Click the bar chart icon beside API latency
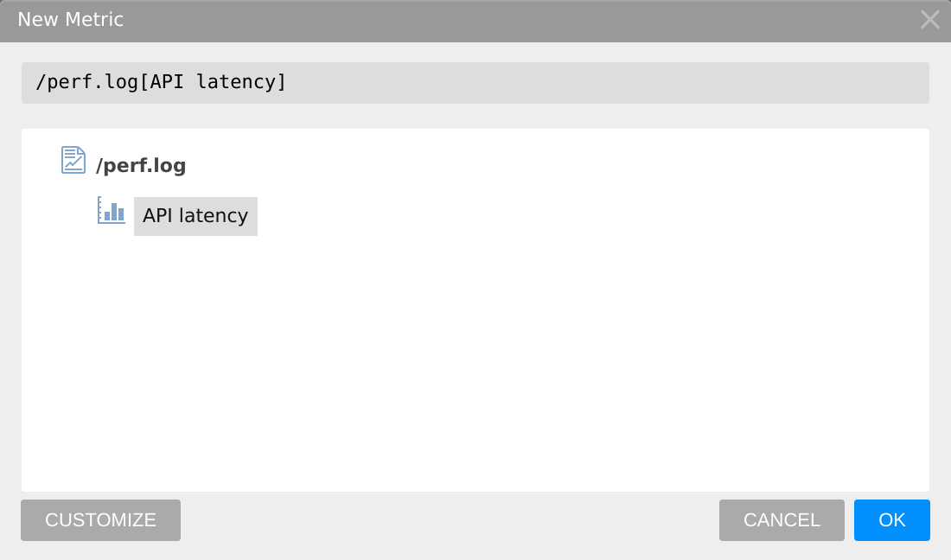The image size is (951, 560). click(x=111, y=210)
